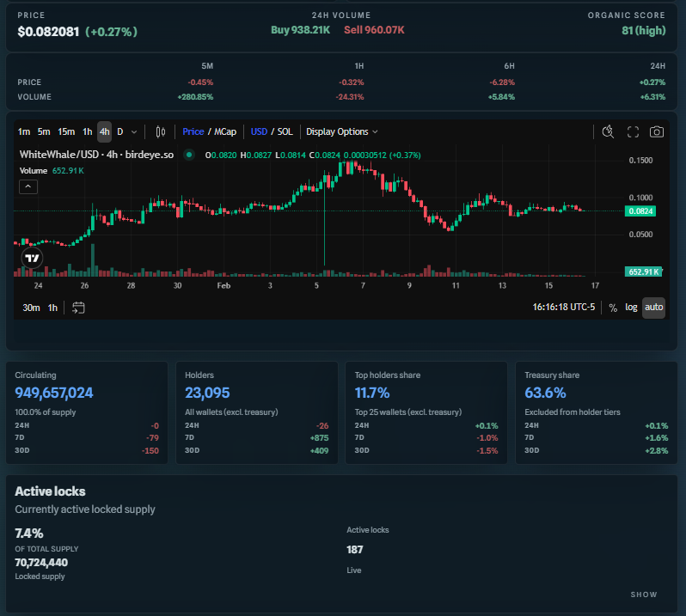The height and width of the screenshot is (616, 686).
Task: Select the D daily timeframe
Action: coord(119,131)
